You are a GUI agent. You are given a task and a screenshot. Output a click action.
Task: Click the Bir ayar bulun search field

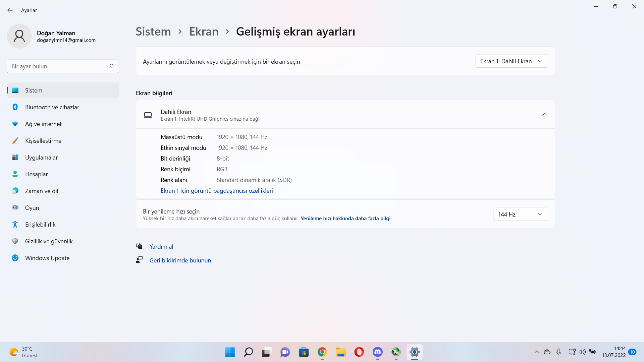click(x=57, y=66)
